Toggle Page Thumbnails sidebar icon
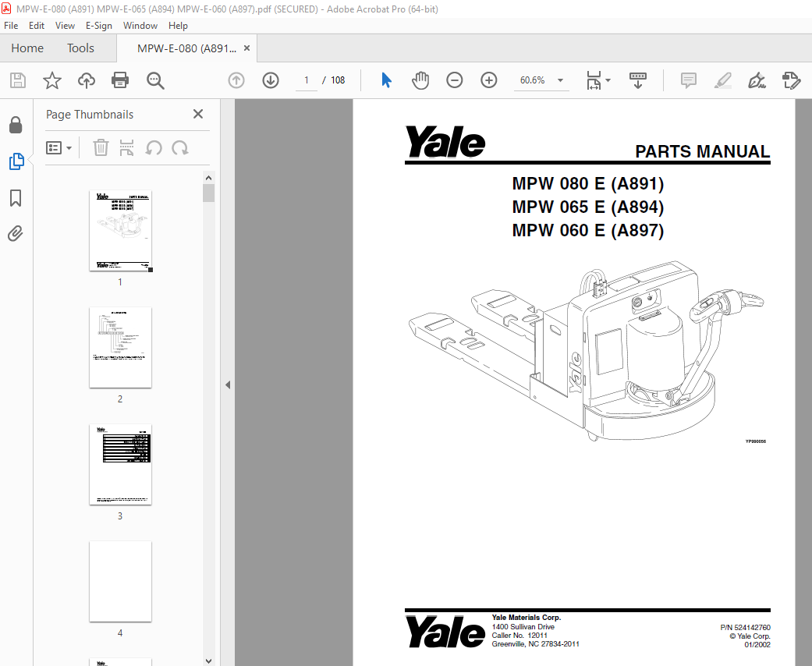This screenshot has height=666, width=812. point(16,161)
